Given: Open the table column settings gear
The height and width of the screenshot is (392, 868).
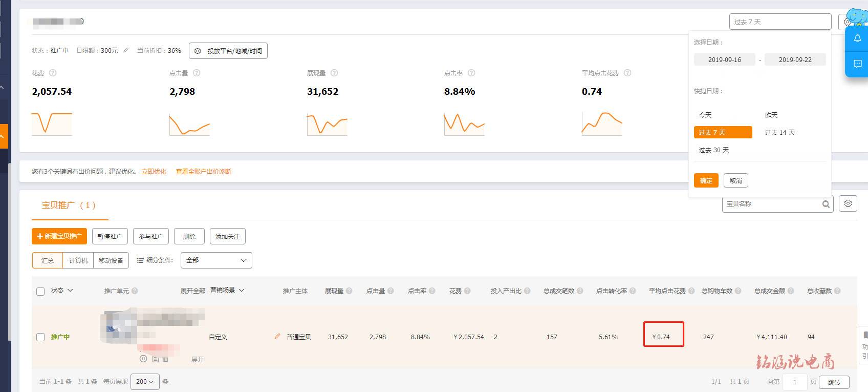Looking at the screenshot, I should tap(848, 203).
